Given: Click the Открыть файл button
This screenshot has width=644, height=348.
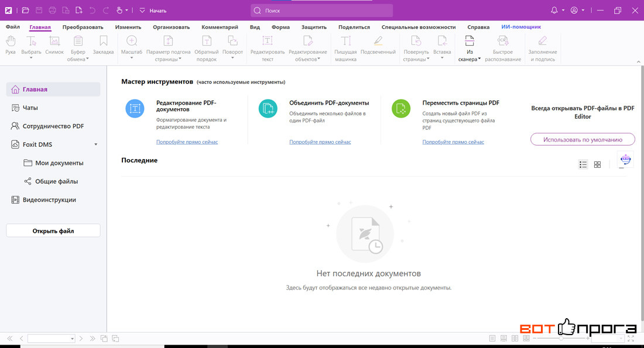Looking at the screenshot, I should [x=53, y=230].
